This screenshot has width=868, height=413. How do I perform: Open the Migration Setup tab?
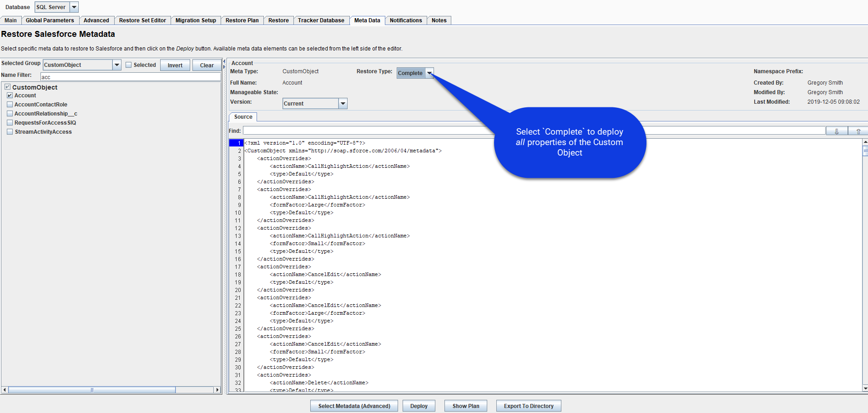pyautogui.click(x=196, y=20)
